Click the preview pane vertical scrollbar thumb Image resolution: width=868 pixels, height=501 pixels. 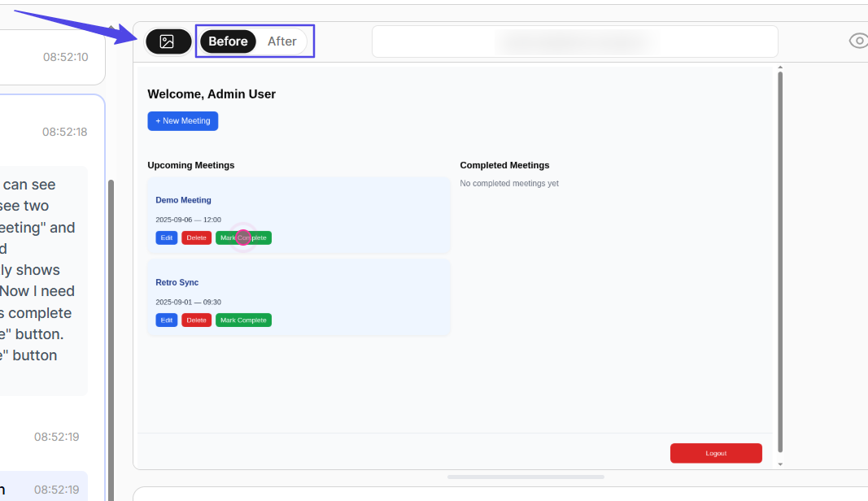click(780, 260)
